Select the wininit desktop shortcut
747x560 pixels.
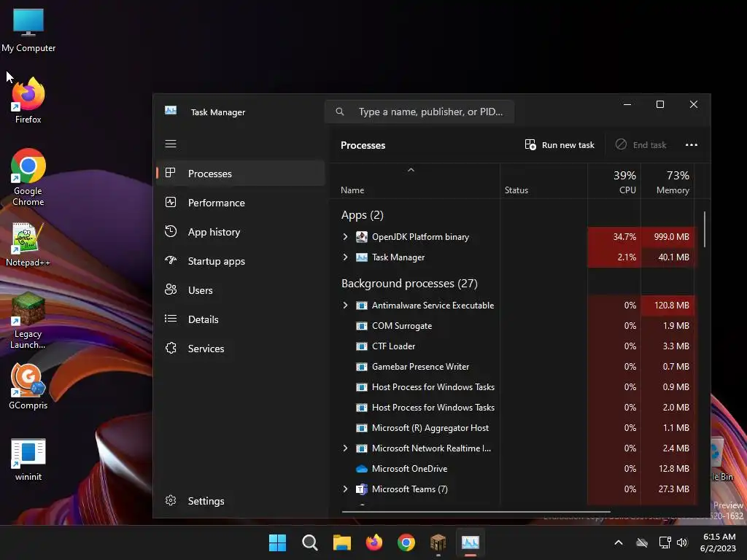(x=28, y=459)
